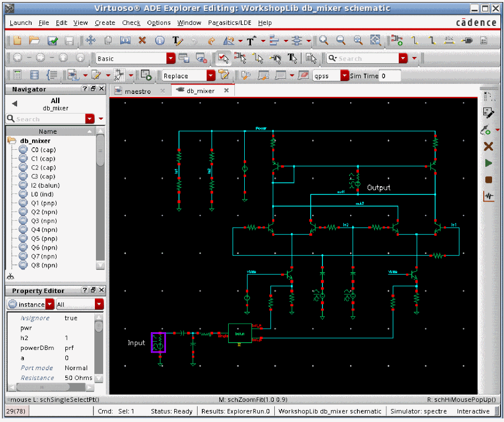Image resolution: width=504 pixels, height=422 pixels.
Task: Open the waveform plot results icon
Action: click(488, 196)
